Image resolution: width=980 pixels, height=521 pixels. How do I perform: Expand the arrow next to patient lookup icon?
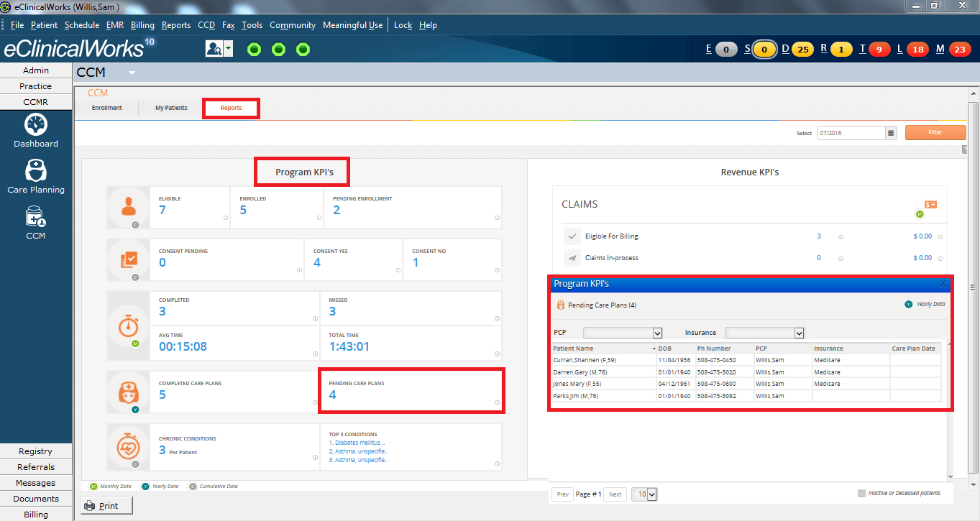228,49
